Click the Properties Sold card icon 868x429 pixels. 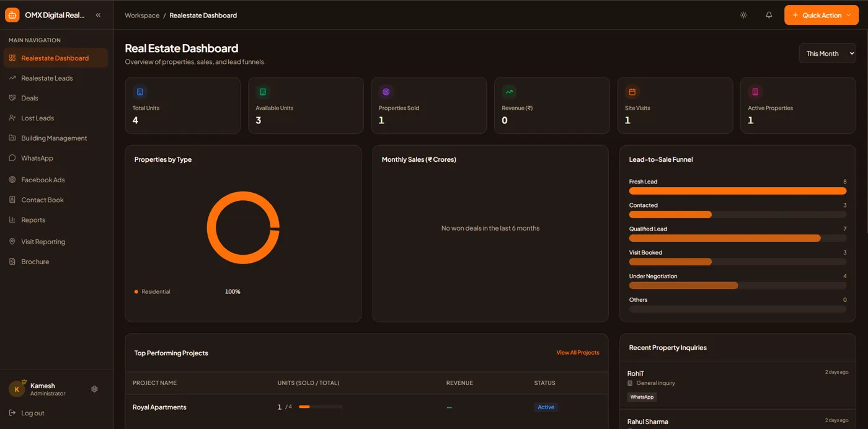point(386,92)
